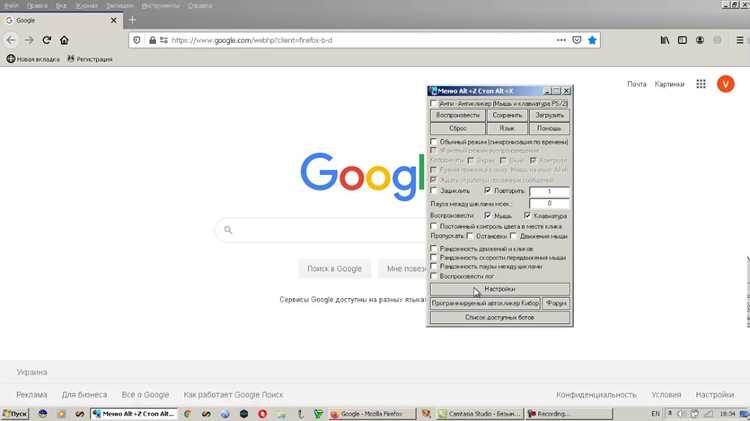Open Настройки button in clicker window
This screenshot has height=421, width=750.
(500, 289)
